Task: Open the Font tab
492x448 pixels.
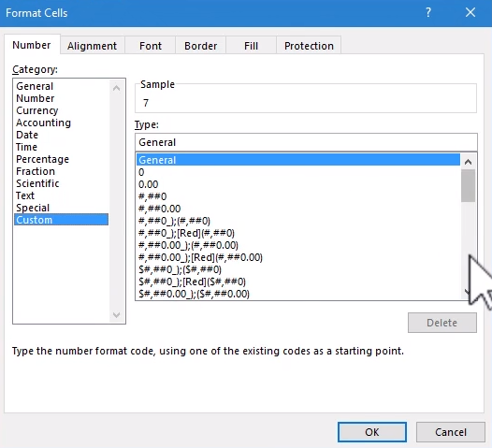Action: [x=151, y=46]
